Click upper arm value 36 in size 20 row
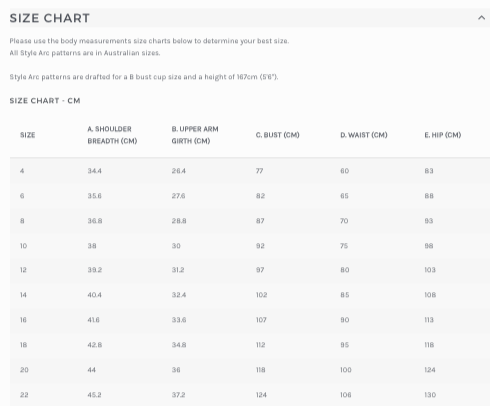Image resolution: width=490 pixels, height=406 pixels. tap(176, 370)
